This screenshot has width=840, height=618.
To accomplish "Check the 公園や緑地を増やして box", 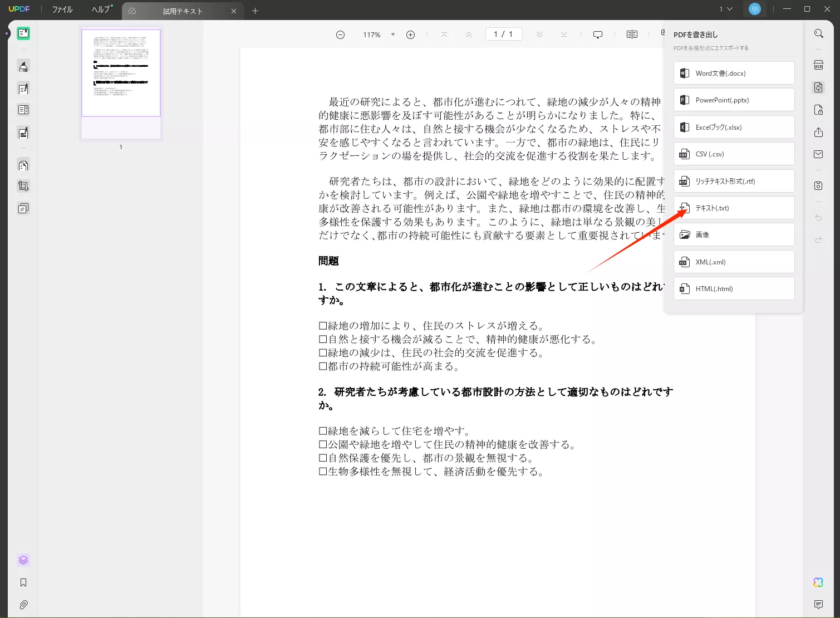I will point(323,444).
